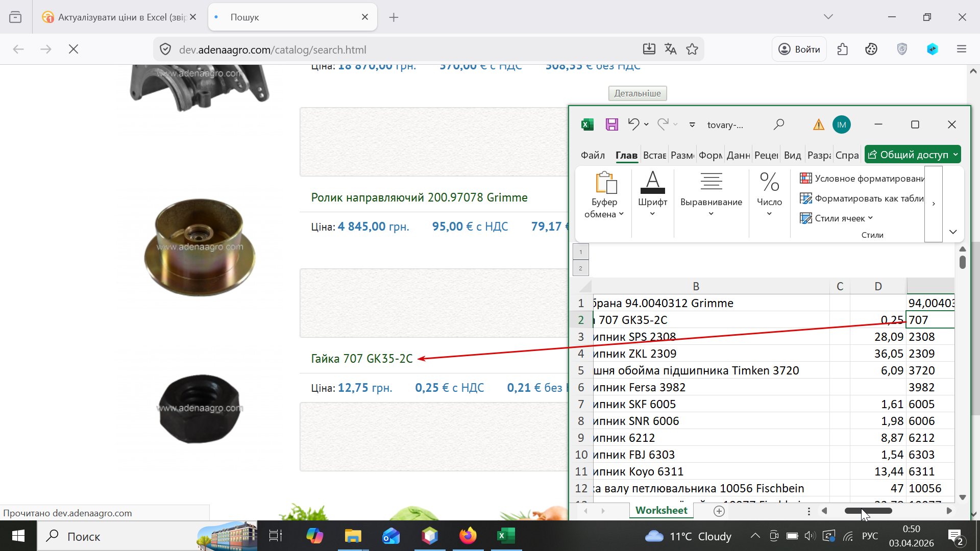Toggle outline level 1 button
The width and height of the screenshot is (980, 551).
click(x=580, y=252)
